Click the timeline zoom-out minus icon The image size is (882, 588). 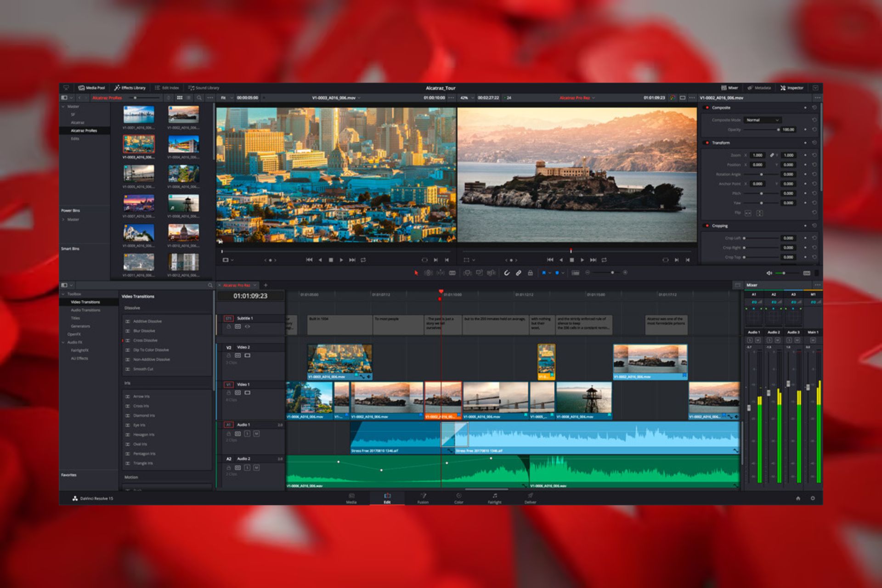(x=588, y=273)
